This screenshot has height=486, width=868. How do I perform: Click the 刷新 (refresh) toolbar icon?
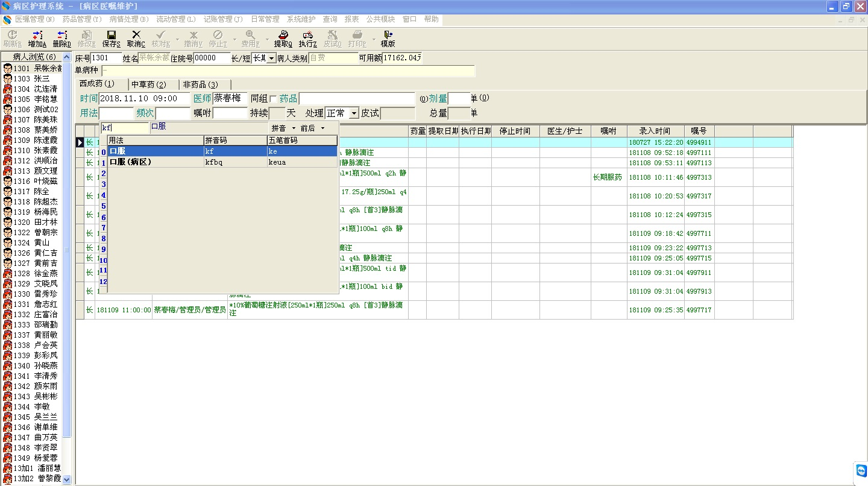click(13, 39)
